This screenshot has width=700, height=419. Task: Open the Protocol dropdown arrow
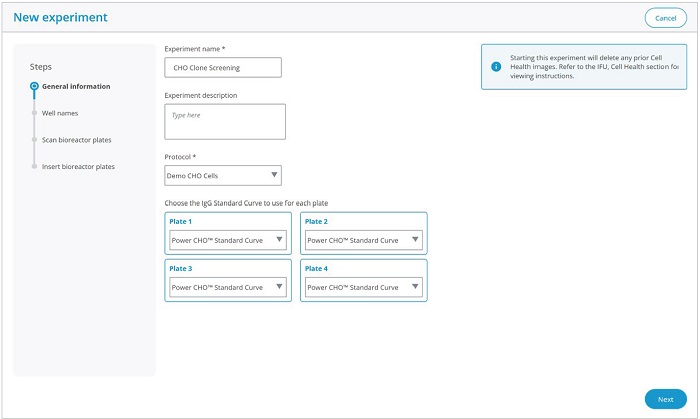pos(274,175)
